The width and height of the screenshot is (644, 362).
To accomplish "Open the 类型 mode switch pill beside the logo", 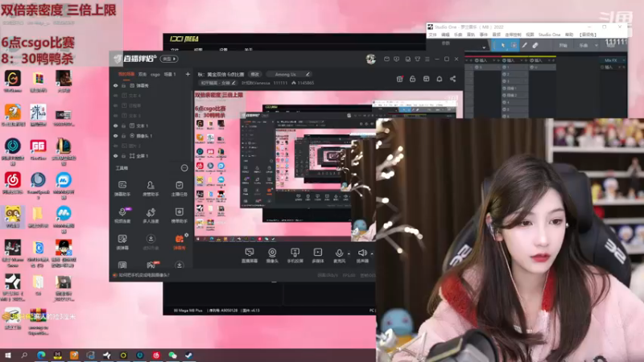I will [169, 59].
